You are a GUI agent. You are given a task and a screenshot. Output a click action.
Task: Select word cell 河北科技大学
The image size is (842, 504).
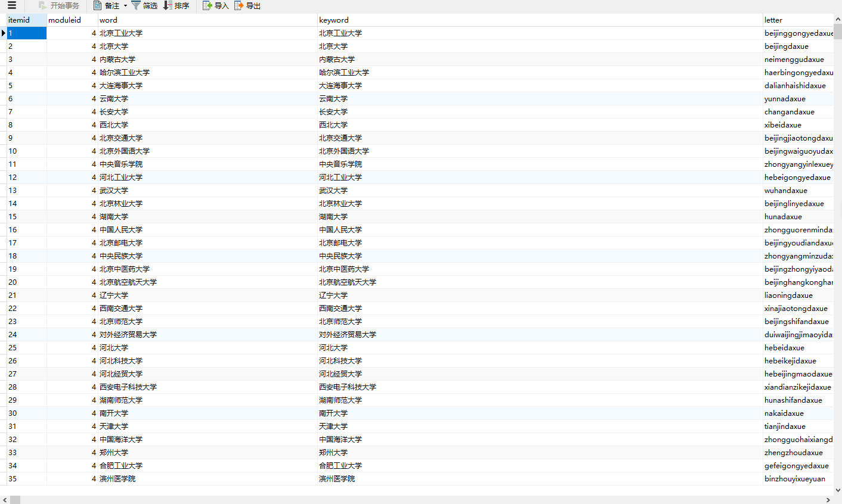click(x=208, y=360)
